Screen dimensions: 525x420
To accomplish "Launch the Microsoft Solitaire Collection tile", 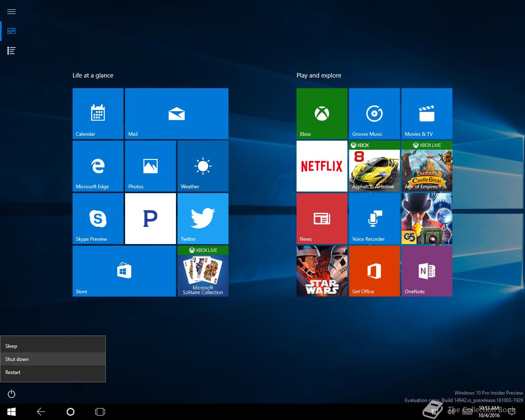I will point(203,271).
